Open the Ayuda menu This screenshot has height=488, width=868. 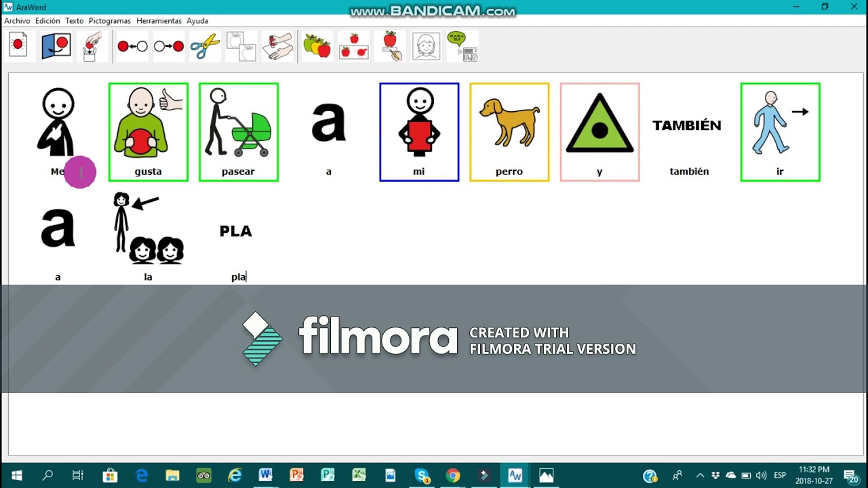tap(197, 21)
